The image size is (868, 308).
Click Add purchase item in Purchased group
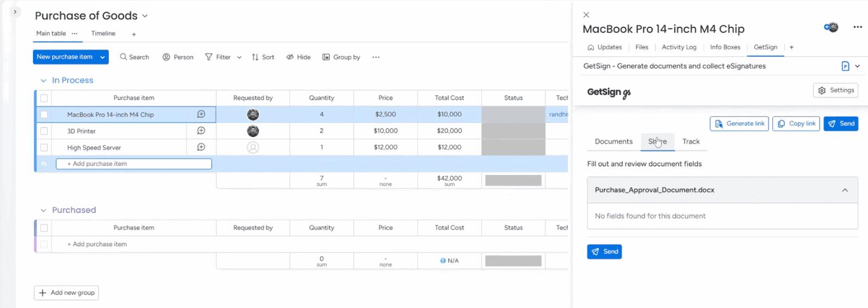pyautogui.click(x=97, y=244)
